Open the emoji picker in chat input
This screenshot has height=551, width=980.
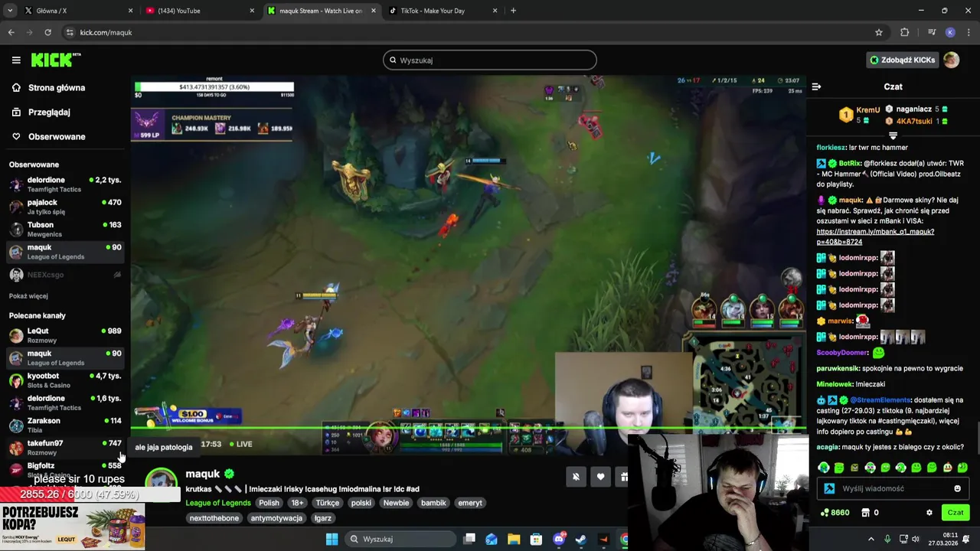(957, 488)
